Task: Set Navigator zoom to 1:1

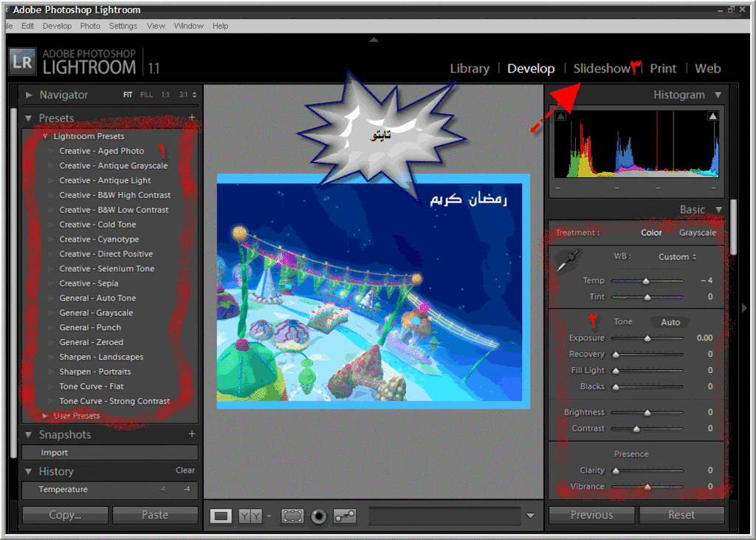Action: (165, 95)
